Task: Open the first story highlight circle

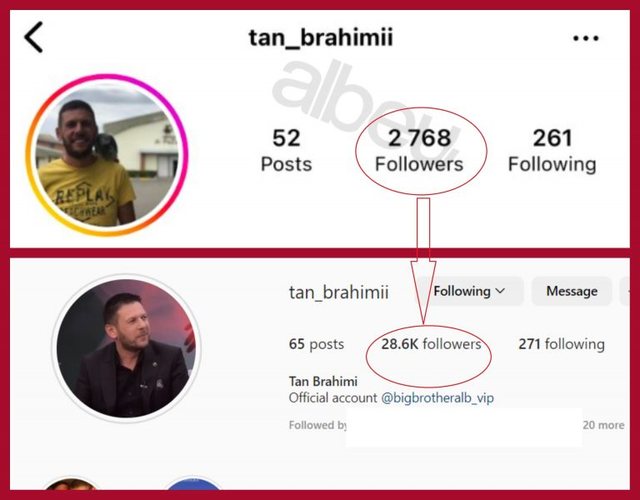Action: (x=71, y=484)
